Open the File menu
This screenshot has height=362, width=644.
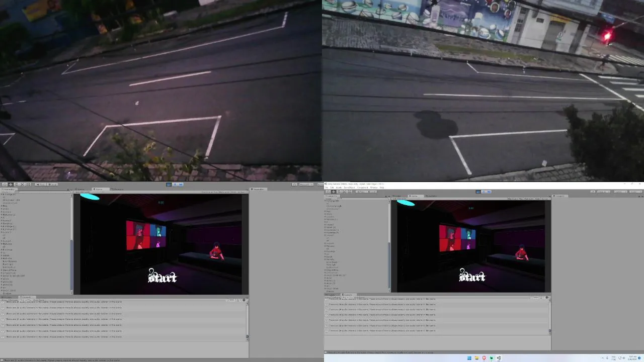[x=326, y=187]
